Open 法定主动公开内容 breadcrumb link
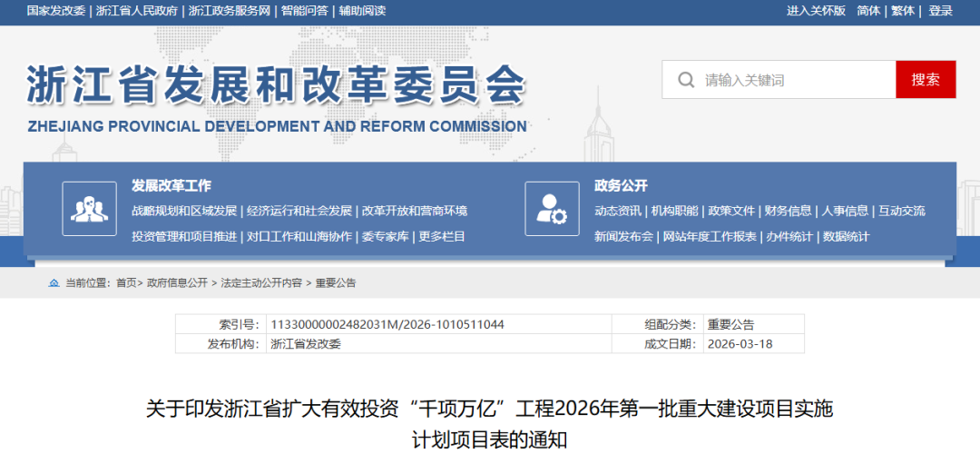The image size is (980, 454). [261, 283]
